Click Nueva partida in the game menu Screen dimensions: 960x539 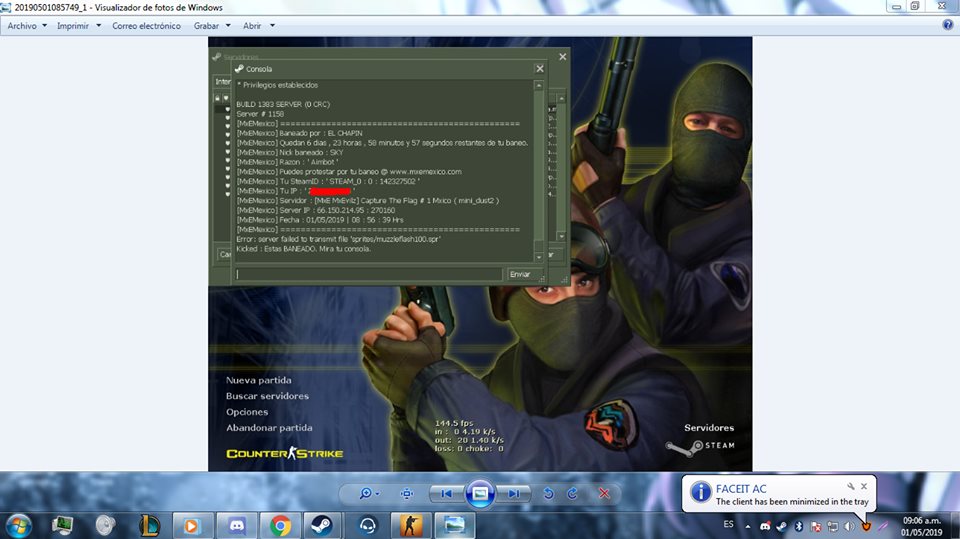tap(258, 380)
